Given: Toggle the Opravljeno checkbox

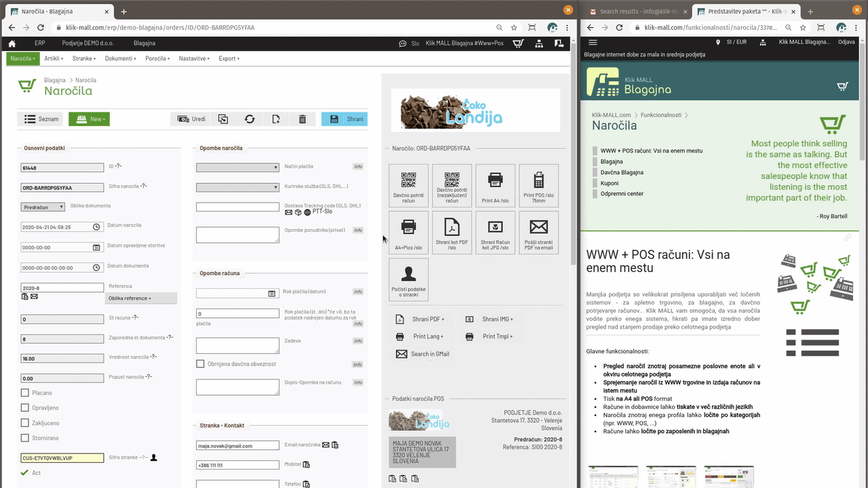Looking at the screenshot, I should pyautogui.click(x=25, y=408).
